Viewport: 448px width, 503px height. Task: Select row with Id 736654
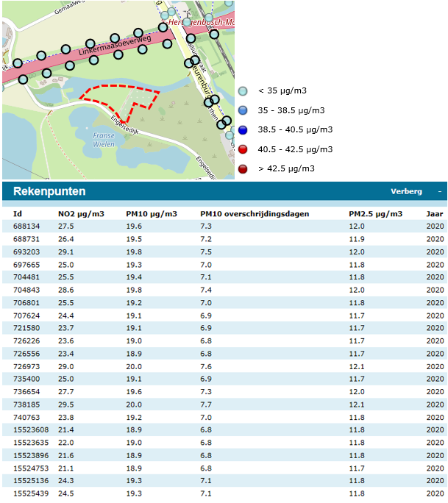coord(224,392)
